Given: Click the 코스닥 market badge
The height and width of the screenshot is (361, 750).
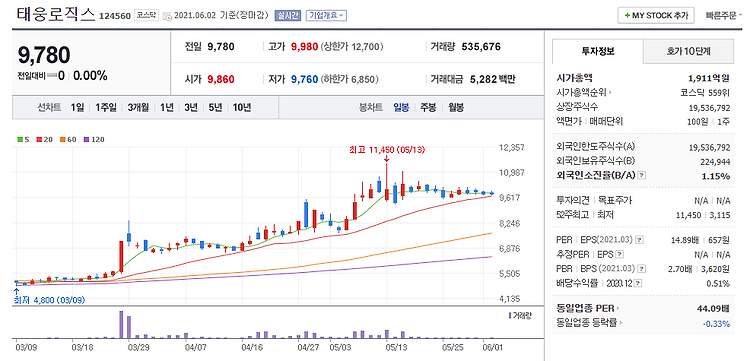Looking at the screenshot, I should pyautogui.click(x=146, y=15).
